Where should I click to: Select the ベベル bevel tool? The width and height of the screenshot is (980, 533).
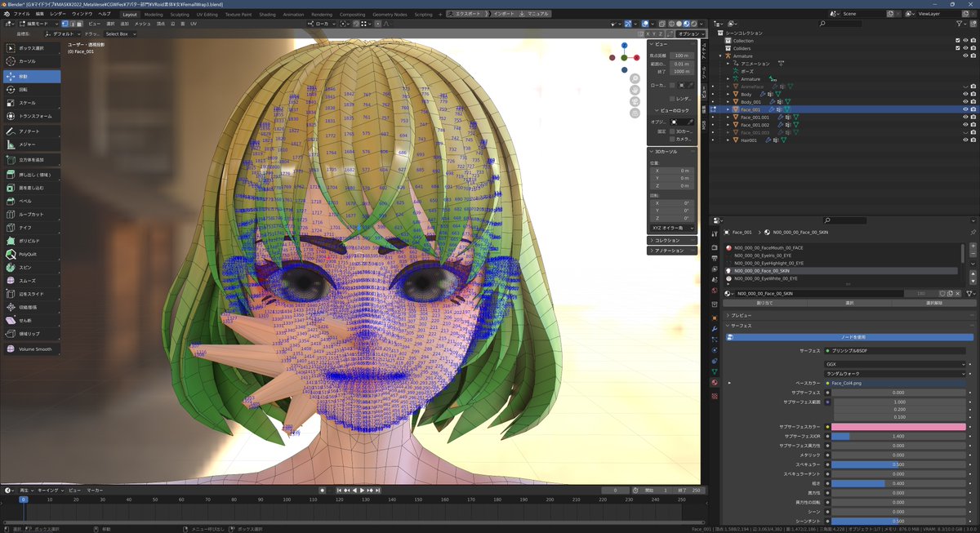31,201
